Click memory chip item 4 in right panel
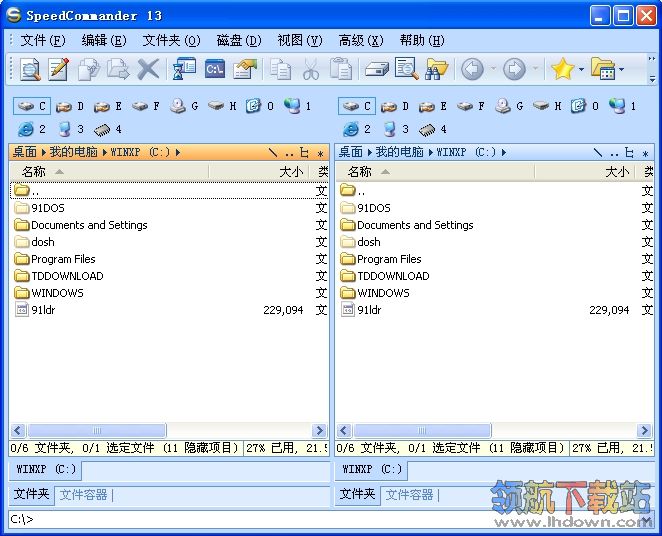The width and height of the screenshot is (662, 536). coord(433,129)
